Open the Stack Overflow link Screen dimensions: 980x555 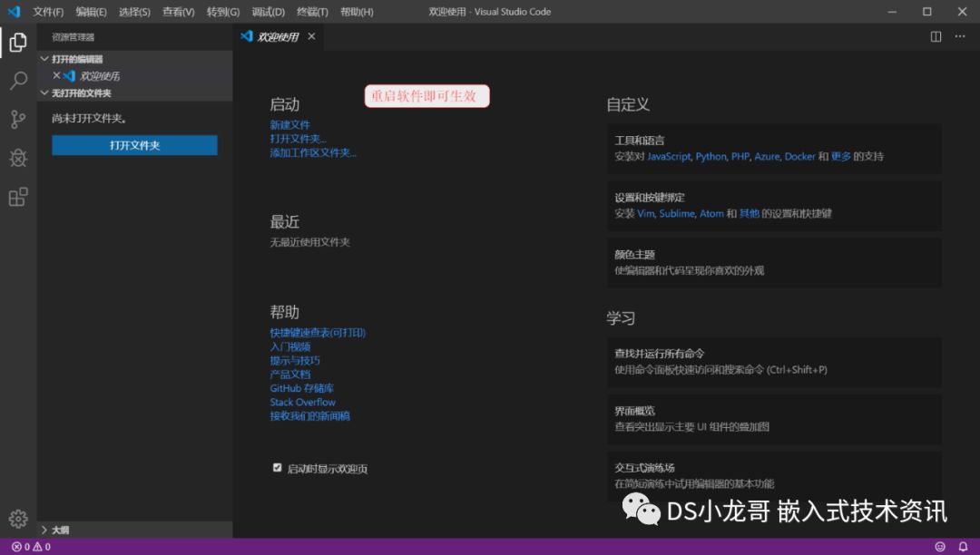302,402
